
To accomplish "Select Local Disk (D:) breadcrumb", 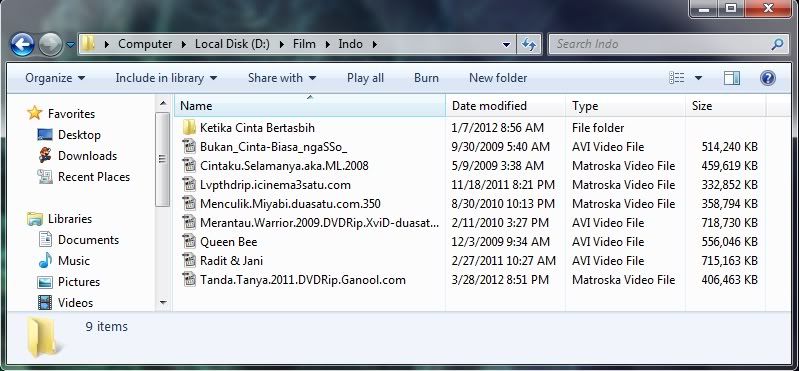I will click(232, 44).
